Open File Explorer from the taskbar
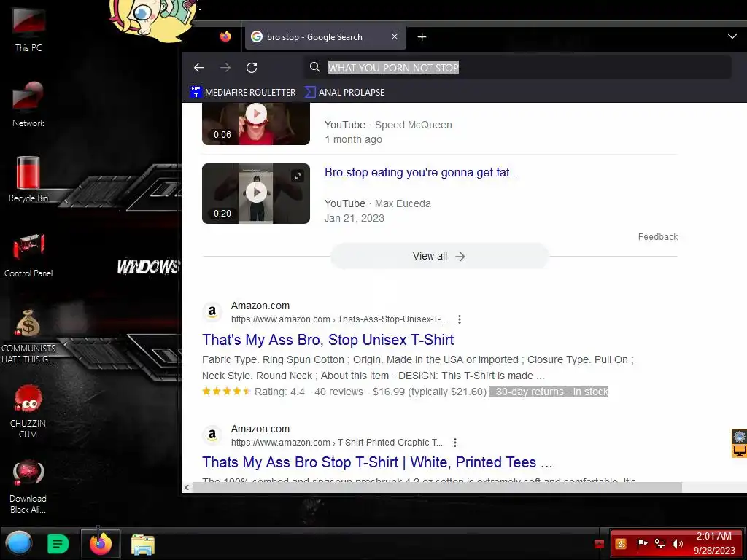The height and width of the screenshot is (560, 747). [x=142, y=544]
